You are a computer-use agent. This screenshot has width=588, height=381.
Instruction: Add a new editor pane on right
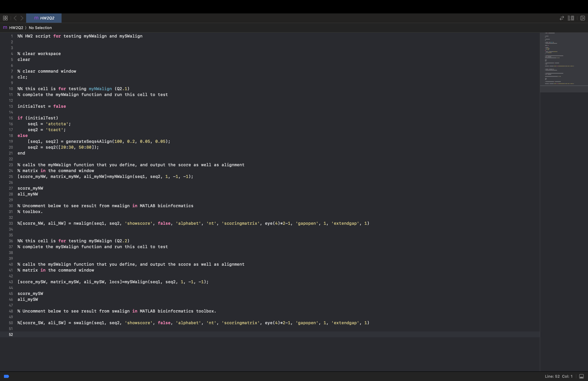pos(582,18)
